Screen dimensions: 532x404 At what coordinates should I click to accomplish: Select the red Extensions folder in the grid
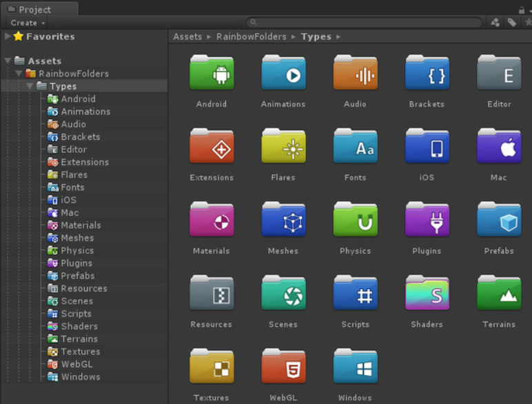pyautogui.click(x=212, y=145)
